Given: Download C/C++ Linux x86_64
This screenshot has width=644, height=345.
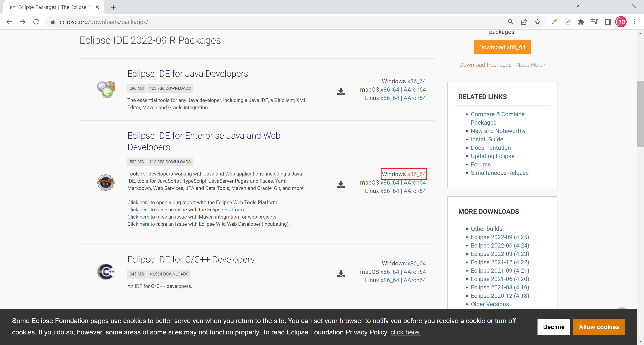Looking at the screenshot, I should click(x=390, y=280).
